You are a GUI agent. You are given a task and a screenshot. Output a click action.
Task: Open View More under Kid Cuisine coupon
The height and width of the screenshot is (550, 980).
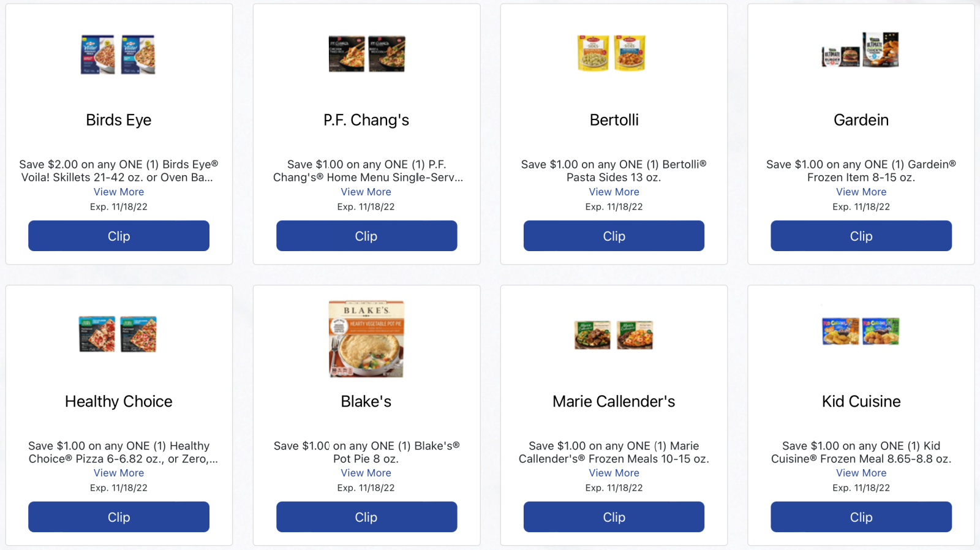tap(861, 473)
